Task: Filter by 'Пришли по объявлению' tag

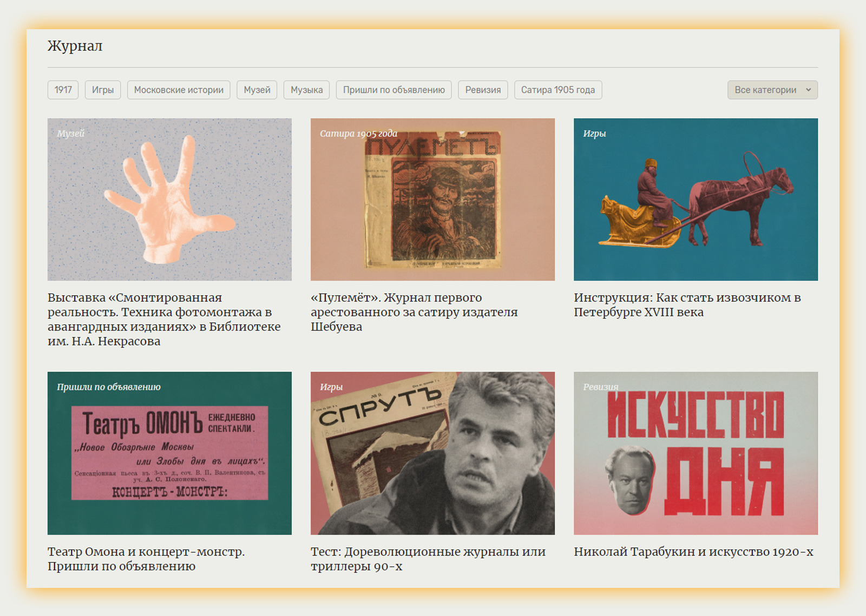Action: pos(393,90)
